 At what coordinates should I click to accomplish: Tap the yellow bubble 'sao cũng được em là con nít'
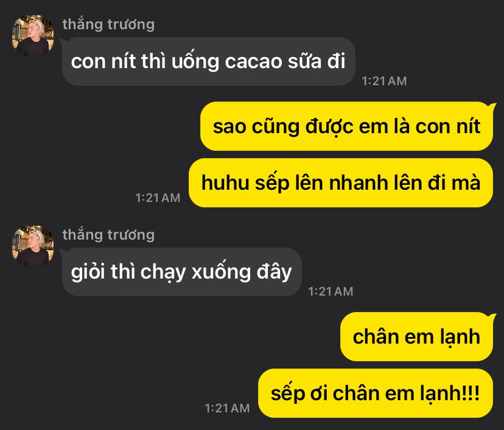tap(346, 127)
